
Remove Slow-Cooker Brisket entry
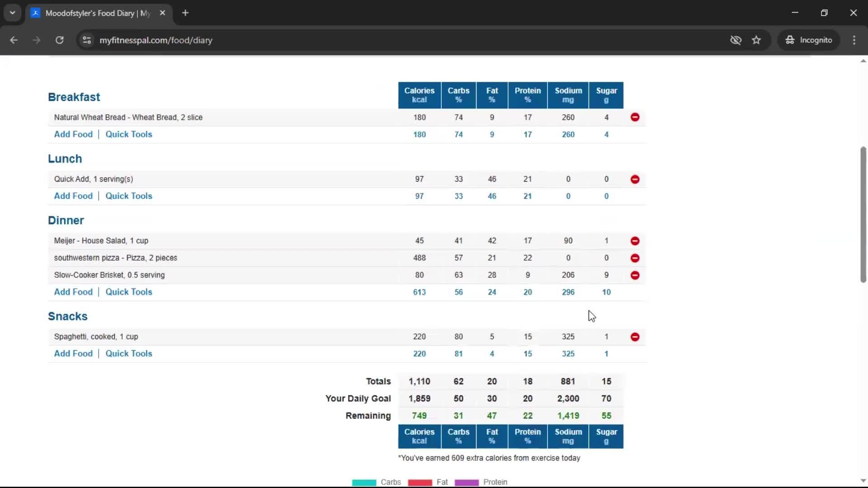(635, 275)
